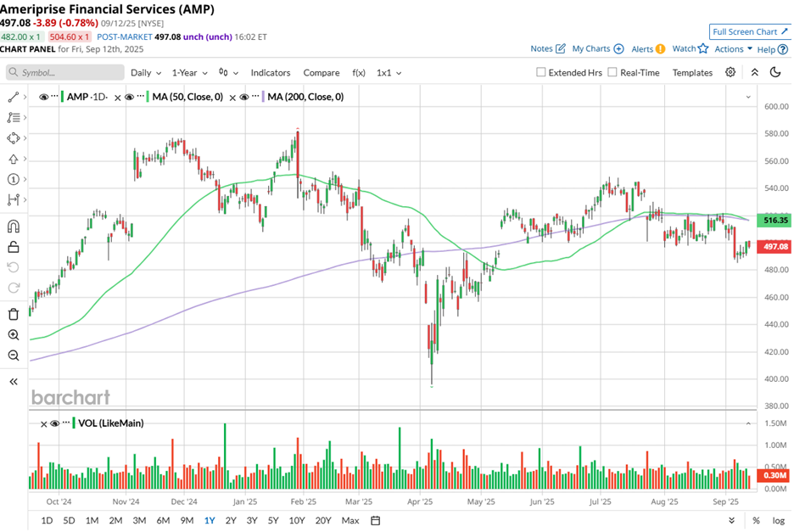Enable the Extended Hrs checkbox
The image size is (794, 532).
tap(541, 72)
